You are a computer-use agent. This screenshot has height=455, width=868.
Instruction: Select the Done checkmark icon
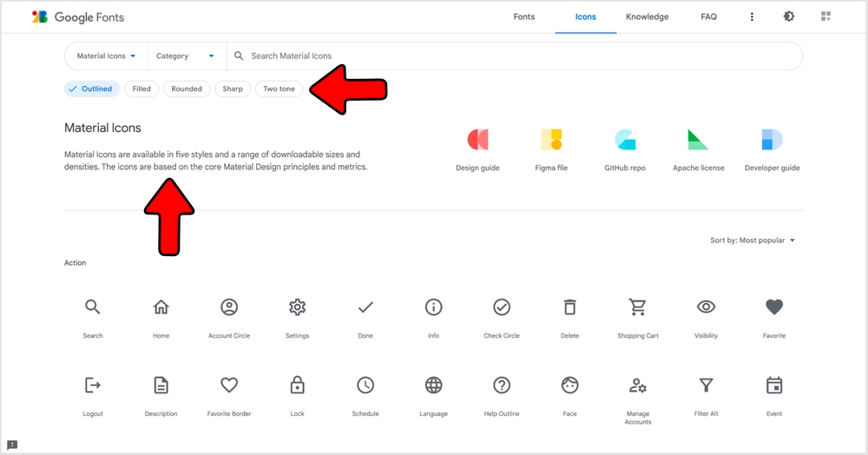pyautogui.click(x=365, y=307)
